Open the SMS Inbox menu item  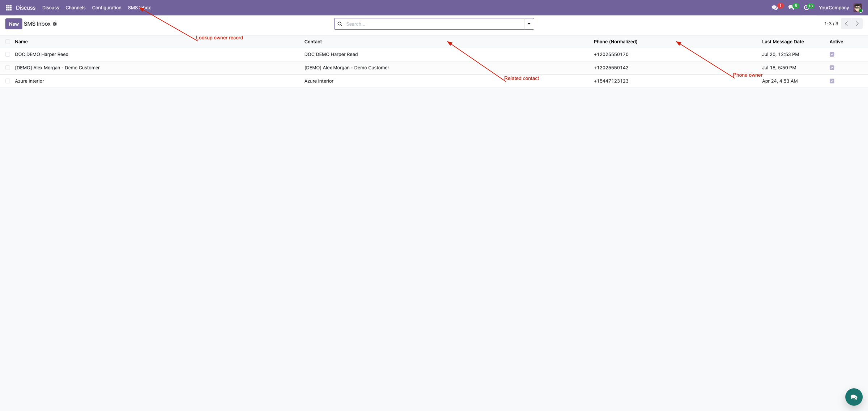tap(139, 8)
